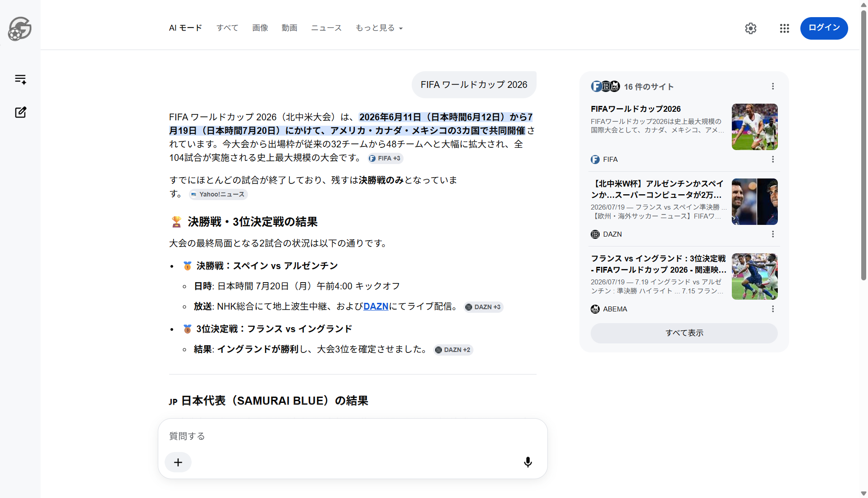The image size is (868, 498).
Task: Open 【北中米W杯】アルゼンチンかスペイン article link
Action: tap(657, 189)
